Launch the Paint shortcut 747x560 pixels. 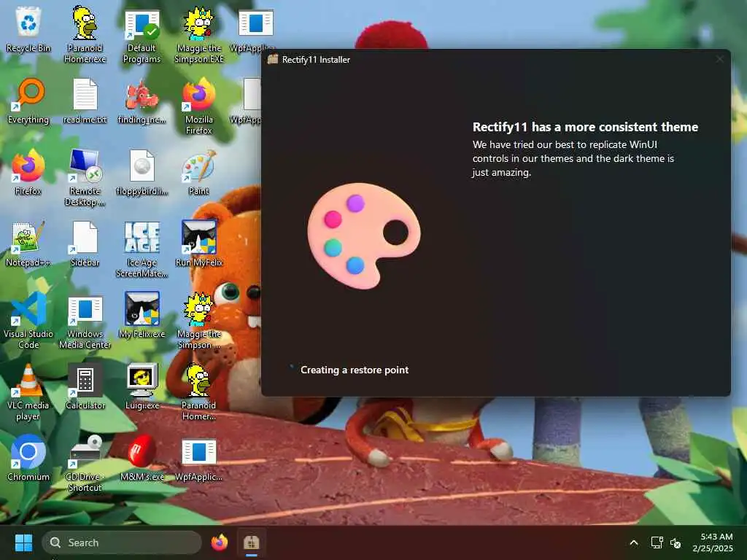(x=198, y=172)
